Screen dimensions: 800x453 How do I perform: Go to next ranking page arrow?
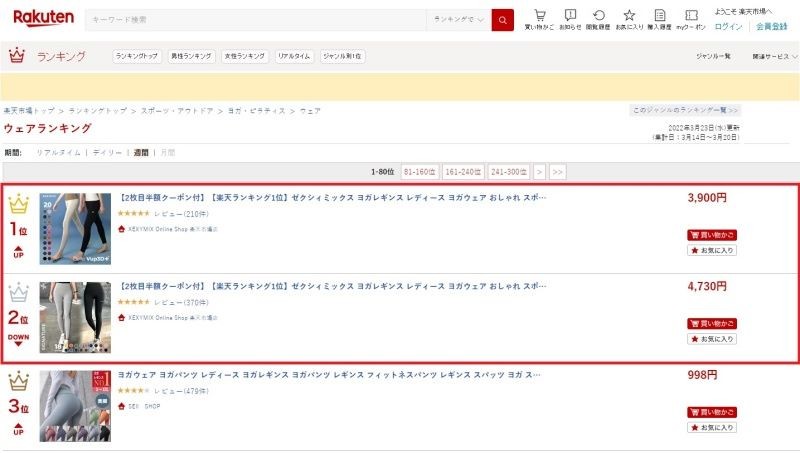click(x=540, y=172)
